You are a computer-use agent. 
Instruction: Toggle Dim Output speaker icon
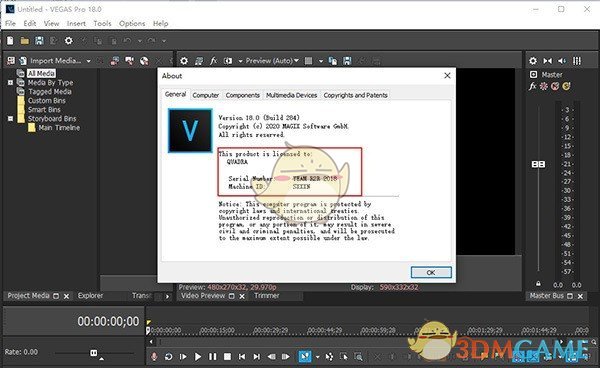pyautogui.click(x=562, y=60)
